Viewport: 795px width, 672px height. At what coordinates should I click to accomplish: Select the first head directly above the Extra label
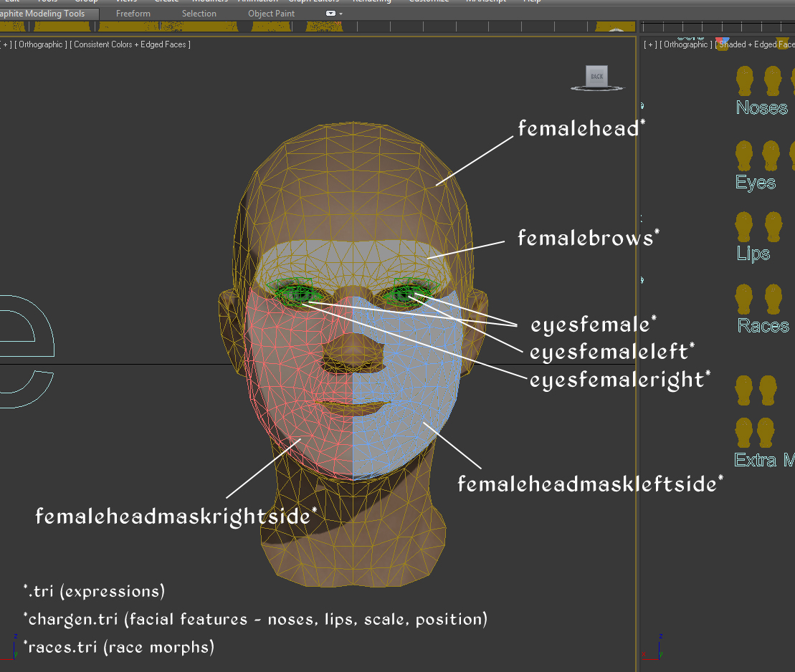(744, 433)
